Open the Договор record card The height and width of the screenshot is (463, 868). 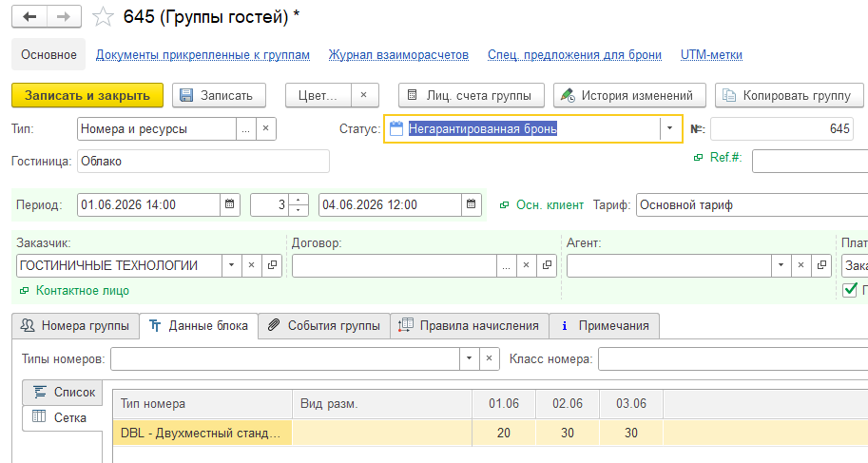tap(547, 265)
